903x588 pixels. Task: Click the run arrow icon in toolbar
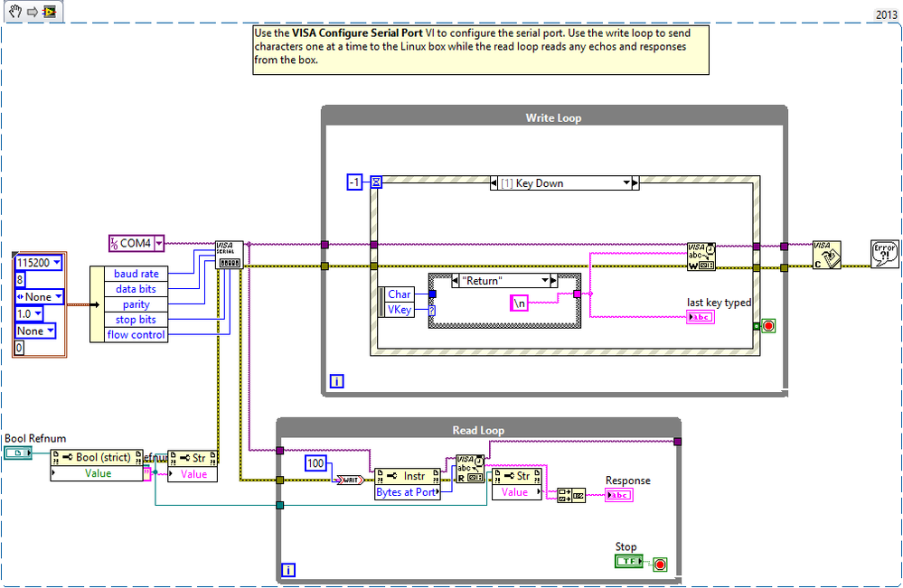pyautogui.click(x=33, y=12)
